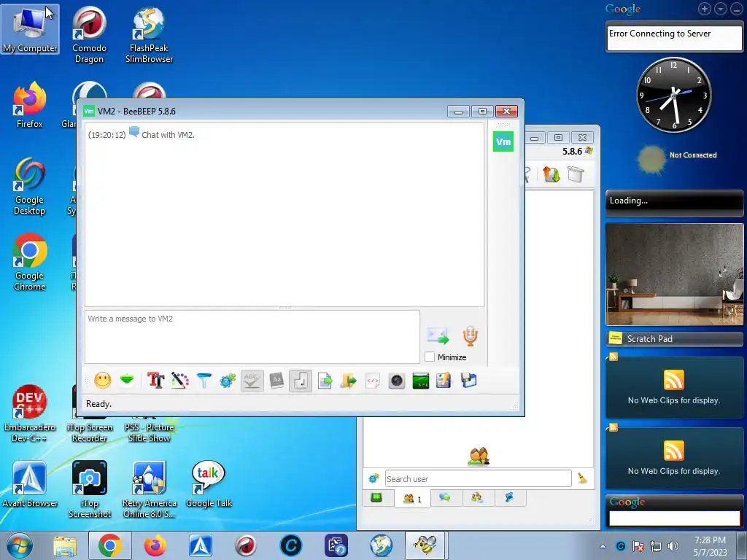Click the Windows flag icon beside 5.8.6
Viewport: 747px width, 560px height.
pos(589,150)
